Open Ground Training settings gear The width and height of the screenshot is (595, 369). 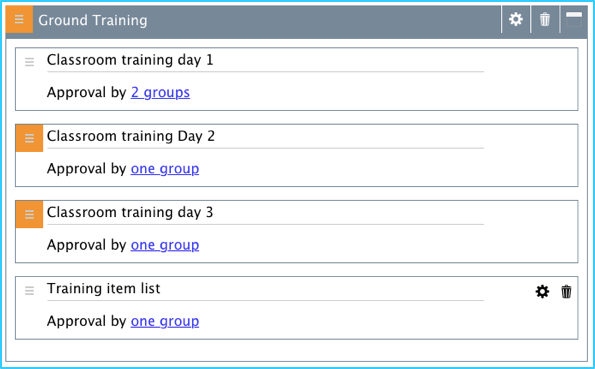[x=516, y=19]
